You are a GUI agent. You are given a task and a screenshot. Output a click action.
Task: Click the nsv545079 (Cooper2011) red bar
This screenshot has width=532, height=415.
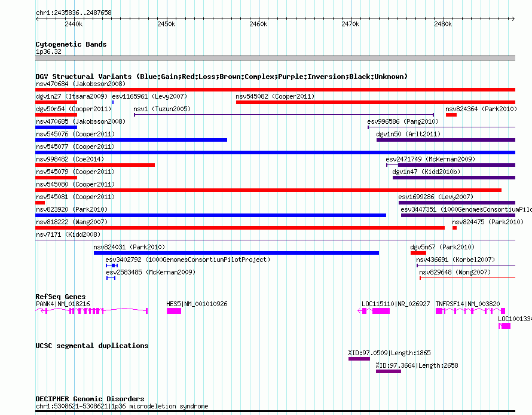(x=56, y=178)
